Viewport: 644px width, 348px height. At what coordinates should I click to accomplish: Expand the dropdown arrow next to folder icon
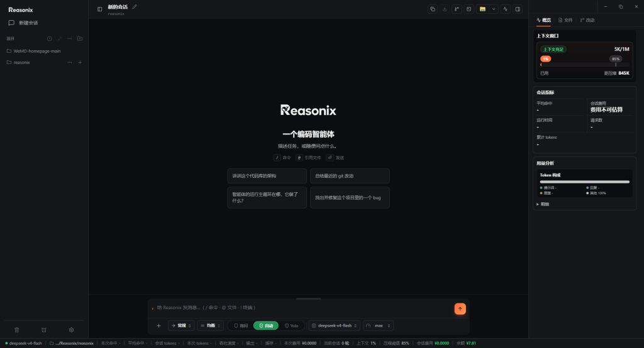point(494,9)
